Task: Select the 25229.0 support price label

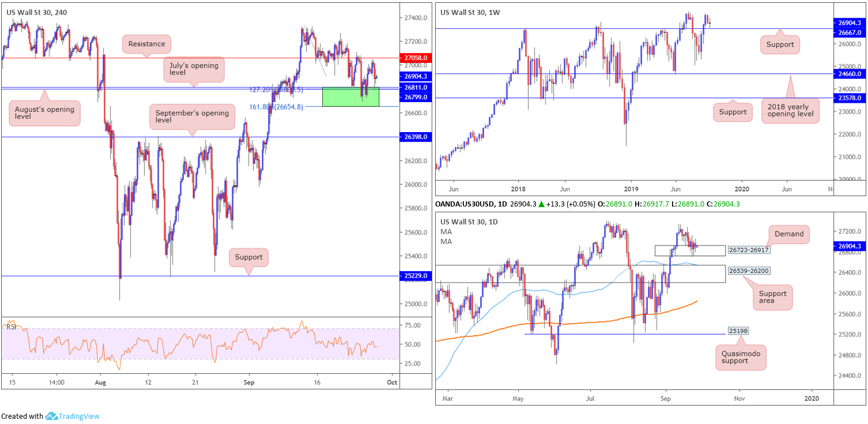Action: point(414,276)
